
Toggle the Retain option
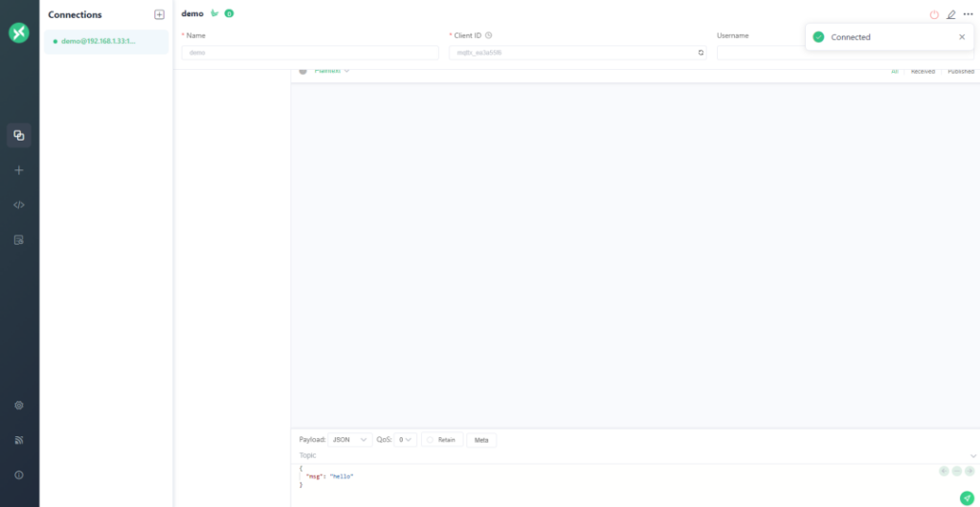[x=442, y=440]
